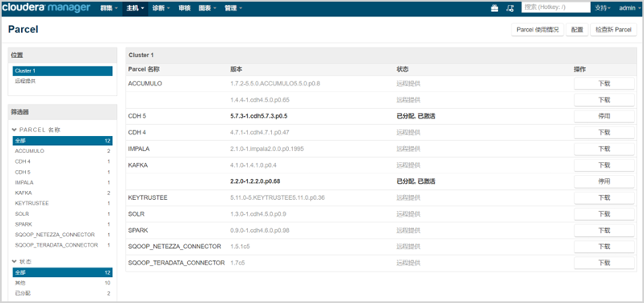
Task: Click version text 2.2.0-1.2.2.0.p0.68
Action: coord(255,181)
